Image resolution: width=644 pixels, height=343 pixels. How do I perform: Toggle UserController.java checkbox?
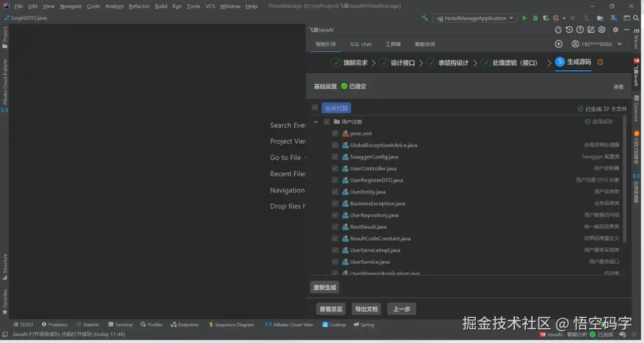point(335,169)
